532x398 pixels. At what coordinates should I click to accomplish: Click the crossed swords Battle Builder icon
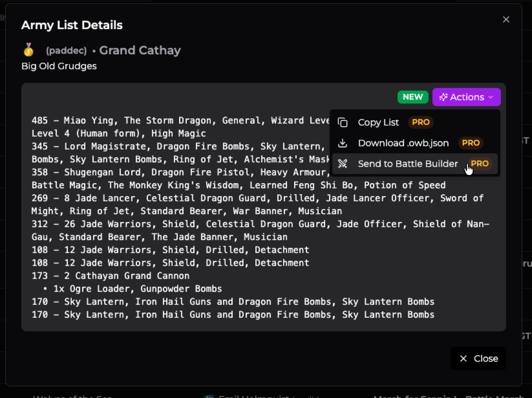point(343,164)
